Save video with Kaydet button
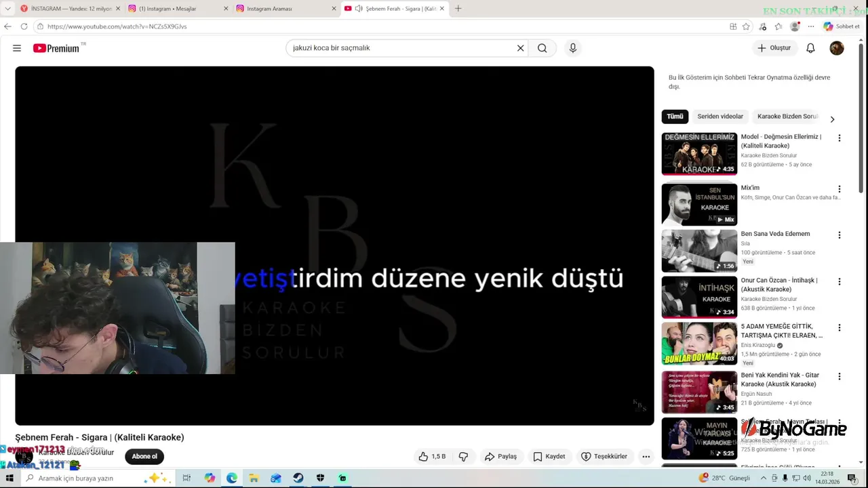 click(549, 457)
